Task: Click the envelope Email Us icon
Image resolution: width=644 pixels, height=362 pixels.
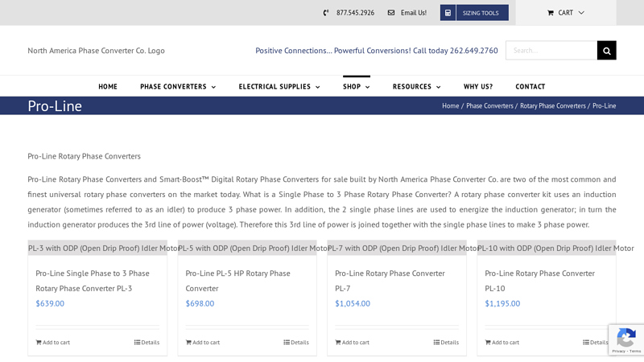Action: [391, 13]
